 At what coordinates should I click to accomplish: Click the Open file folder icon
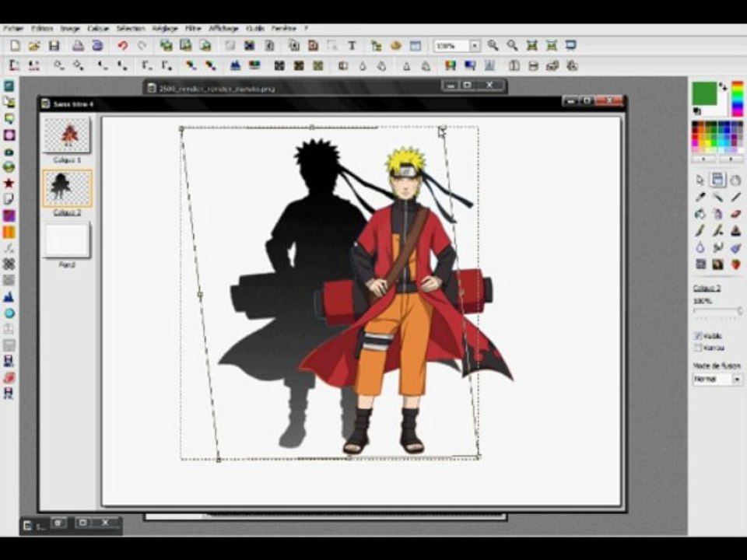coord(33,46)
